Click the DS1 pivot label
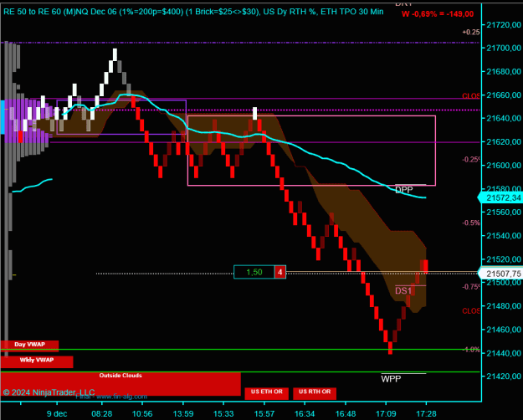This screenshot has height=420, width=523. click(x=403, y=291)
